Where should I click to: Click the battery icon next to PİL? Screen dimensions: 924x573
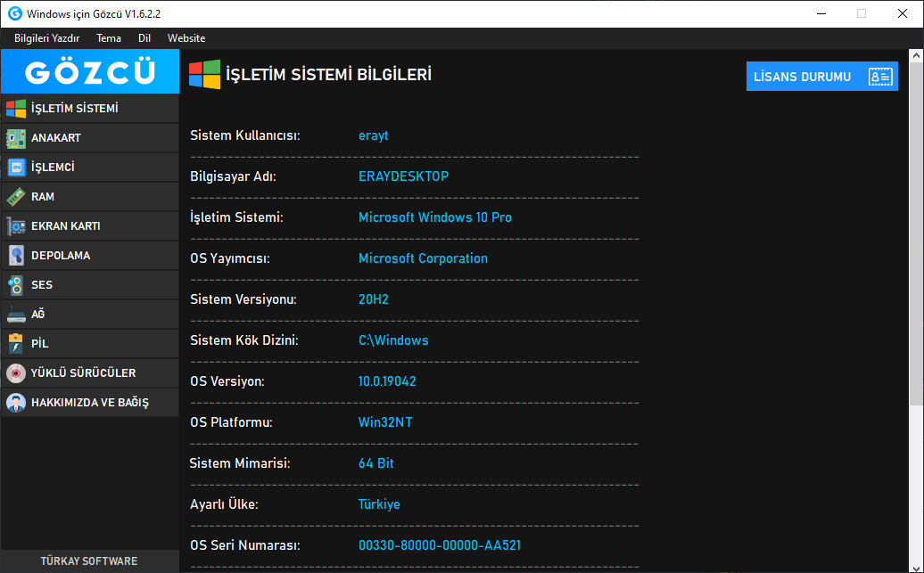(16, 344)
